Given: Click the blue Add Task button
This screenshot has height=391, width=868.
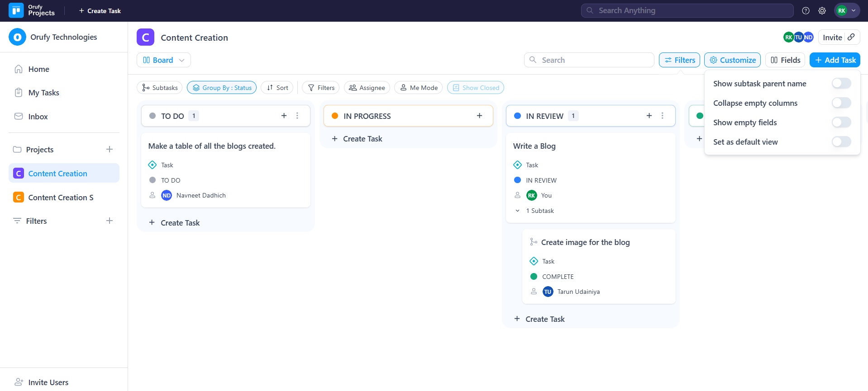Looking at the screenshot, I should pos(835,60).
